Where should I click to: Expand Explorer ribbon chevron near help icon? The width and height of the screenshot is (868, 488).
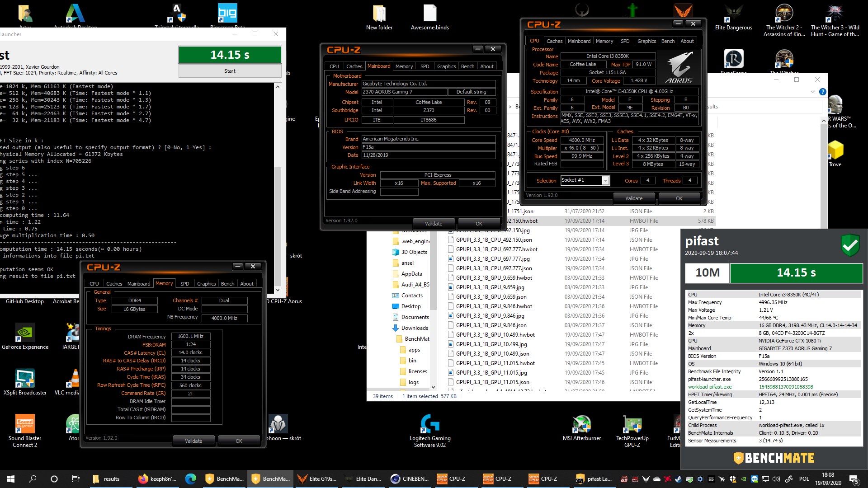pos(813,92)
